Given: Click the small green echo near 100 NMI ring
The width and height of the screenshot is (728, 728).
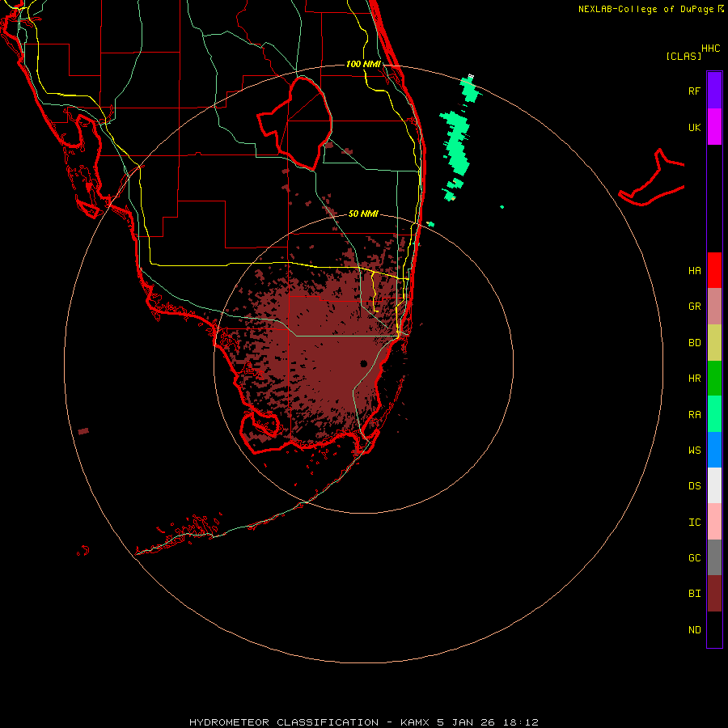Looking at the screenshot, I should click(470, 89).
